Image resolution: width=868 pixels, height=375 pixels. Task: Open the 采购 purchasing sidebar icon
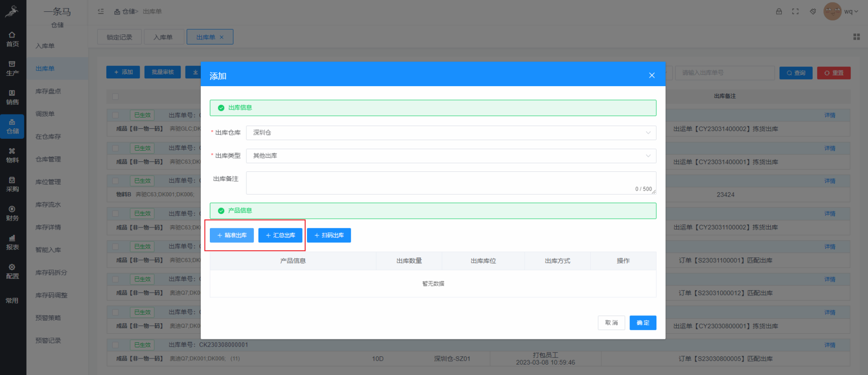pos(12,184)
